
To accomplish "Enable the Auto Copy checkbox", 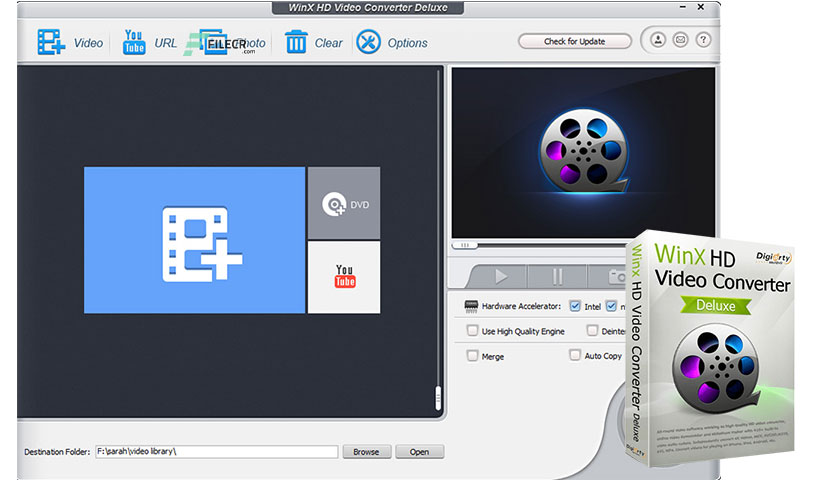I will pyautogui.click(x=575, y=355).
